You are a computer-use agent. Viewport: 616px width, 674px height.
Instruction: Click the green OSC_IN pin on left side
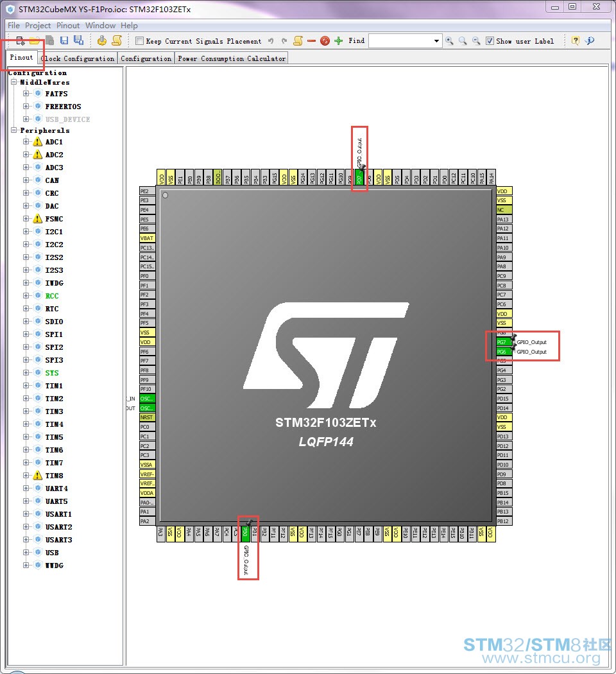point(148,399)
